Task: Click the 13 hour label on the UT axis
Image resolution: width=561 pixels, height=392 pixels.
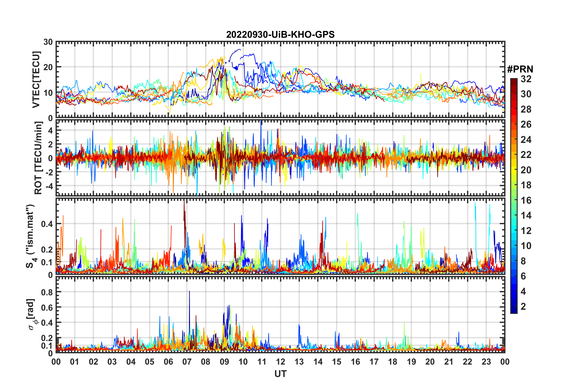Action: [x=299, y=362]
